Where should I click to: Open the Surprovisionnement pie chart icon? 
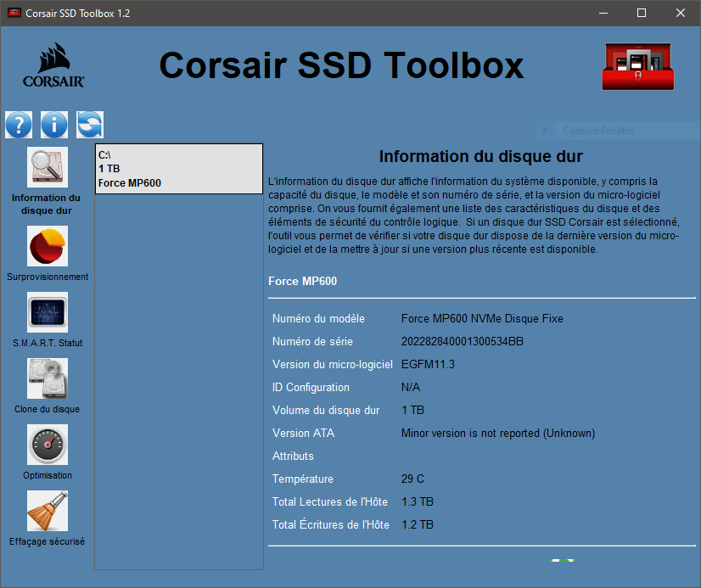[x=48, y=246]
